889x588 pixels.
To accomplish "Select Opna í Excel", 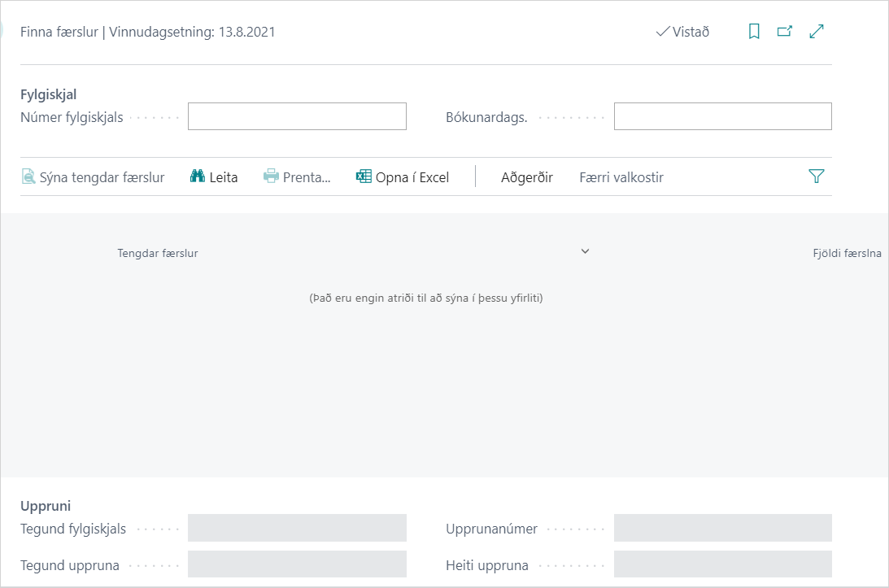I will click(403, 176).
